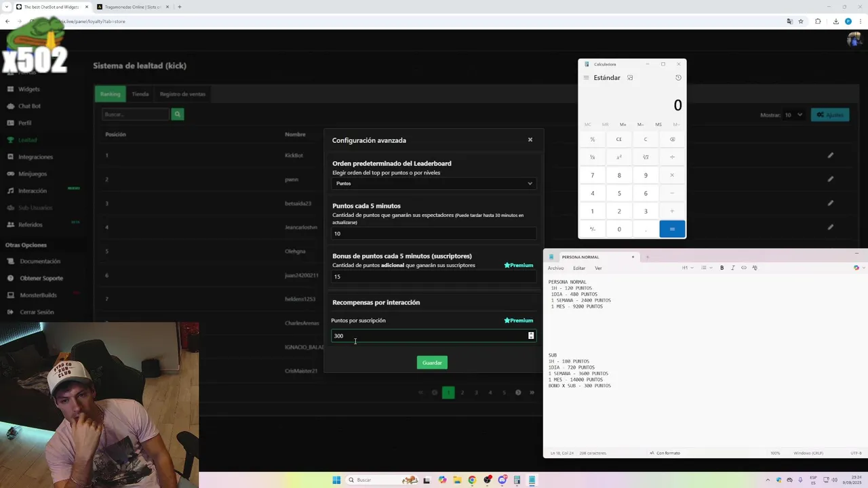Close the Configuración avanzada dialog
The width and height of the screenshot is (868, 488).
[530, 140]
